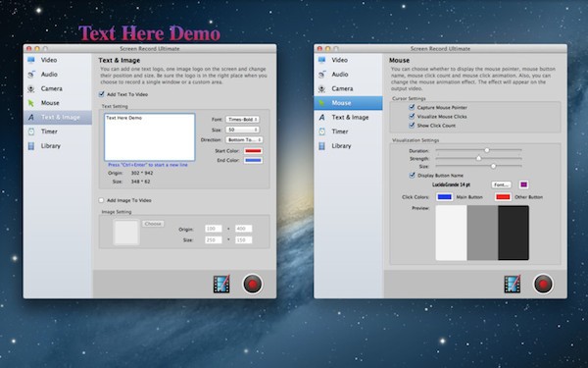Click the red record button in Mouse window

point(543,284)
